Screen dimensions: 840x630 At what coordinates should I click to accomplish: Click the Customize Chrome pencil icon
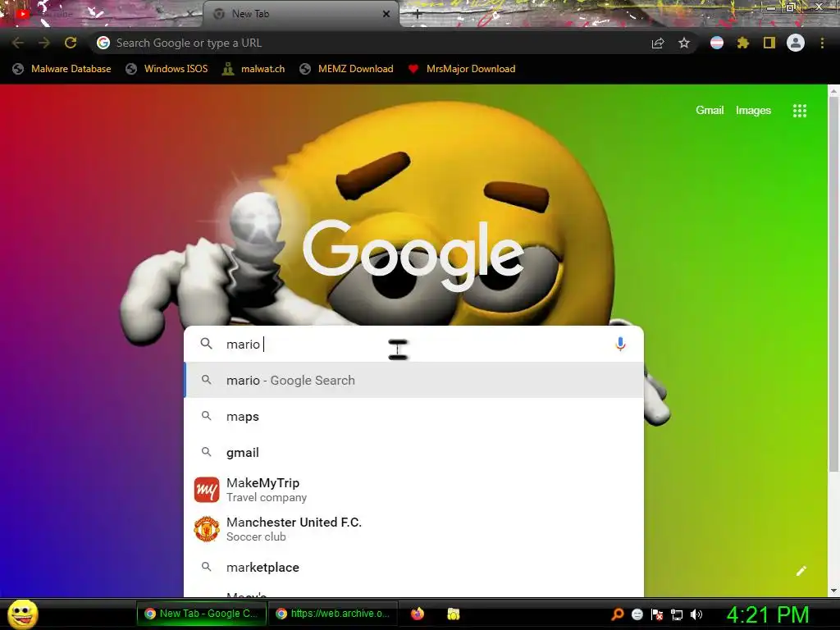click(x=801, y=571)
